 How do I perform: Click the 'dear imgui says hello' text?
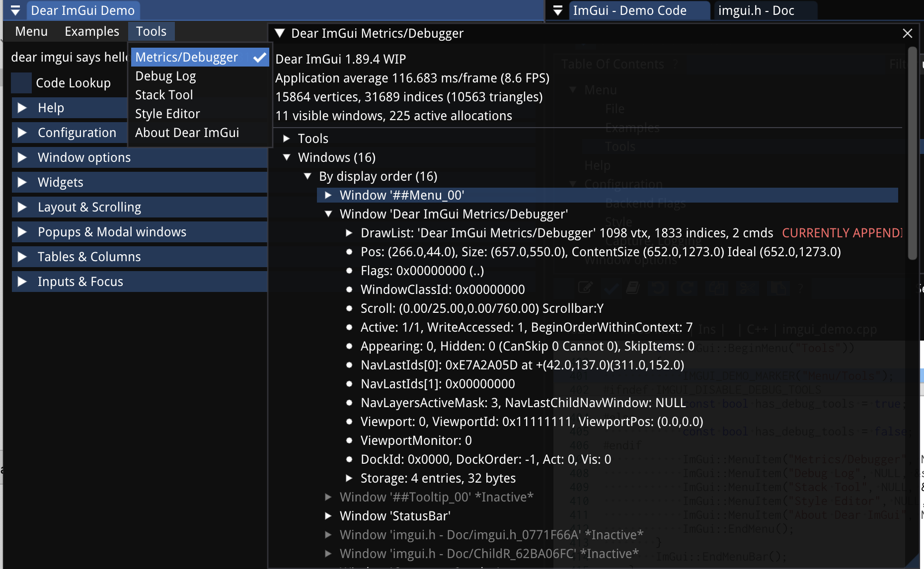70,57
